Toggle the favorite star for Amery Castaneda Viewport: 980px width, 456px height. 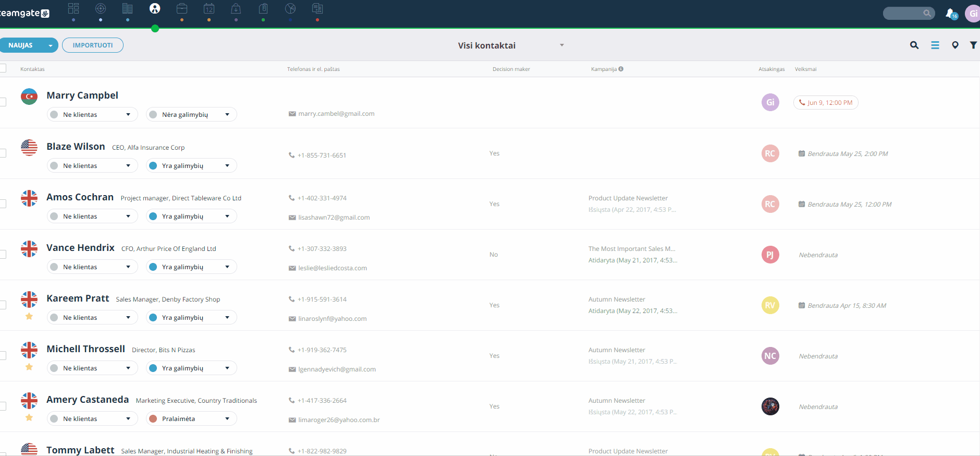click(x=29, y=417)
